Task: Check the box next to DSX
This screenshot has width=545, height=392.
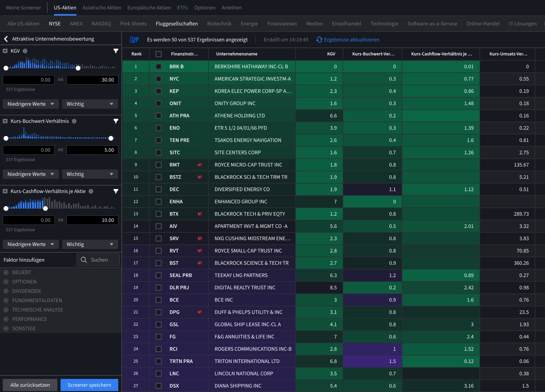Action: coord(158,386)
